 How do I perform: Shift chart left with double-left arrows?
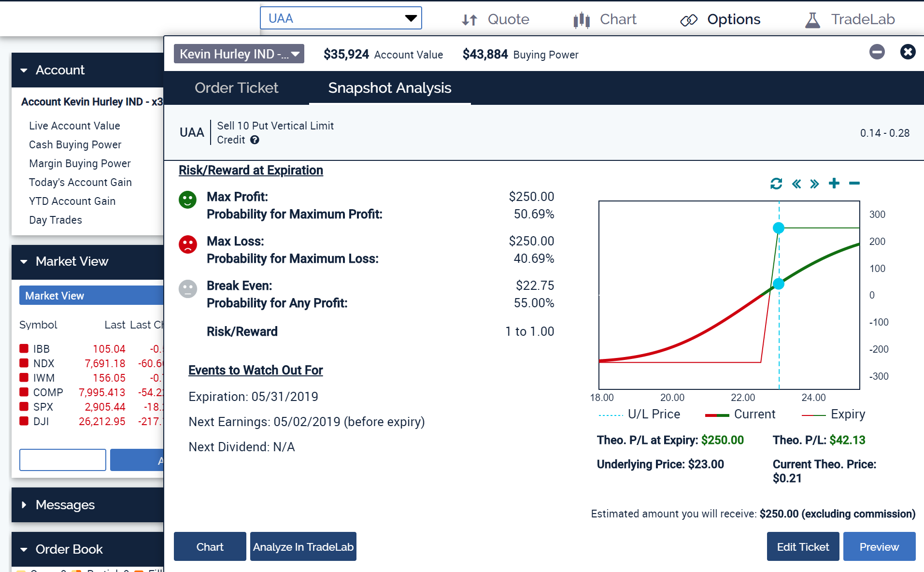(x=796, y=184)
